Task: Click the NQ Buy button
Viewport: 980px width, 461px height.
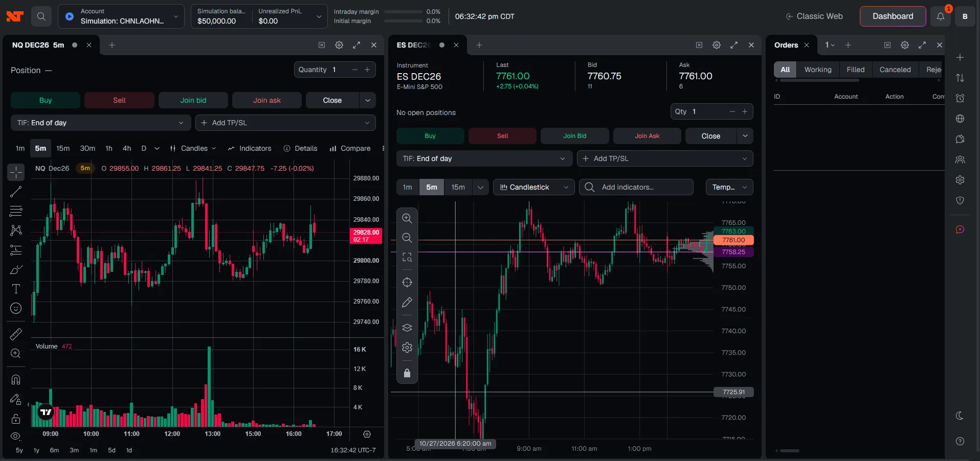Action: click(46, 100)
